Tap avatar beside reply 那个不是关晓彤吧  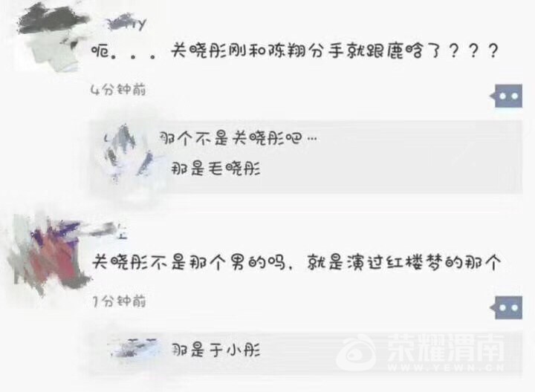128,154
